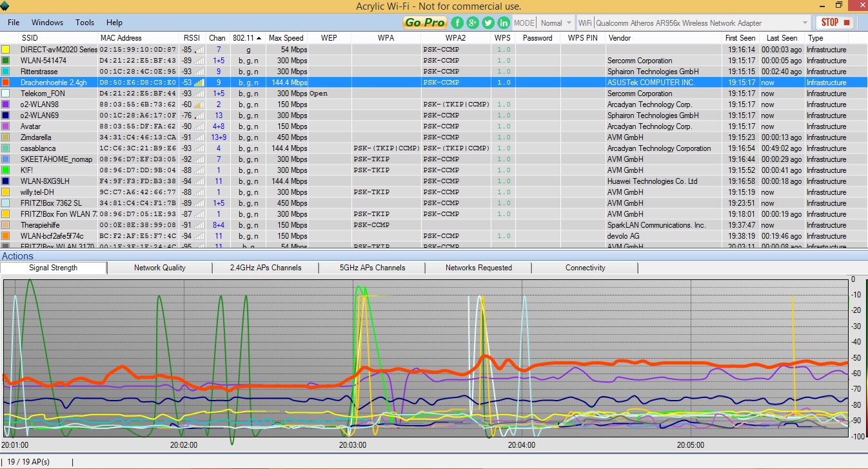This screenshot has width=868, height=469.
Task: Select the SKEETAHOME_nomap network name
Action: pyautogui.click(x=57, y=159)
